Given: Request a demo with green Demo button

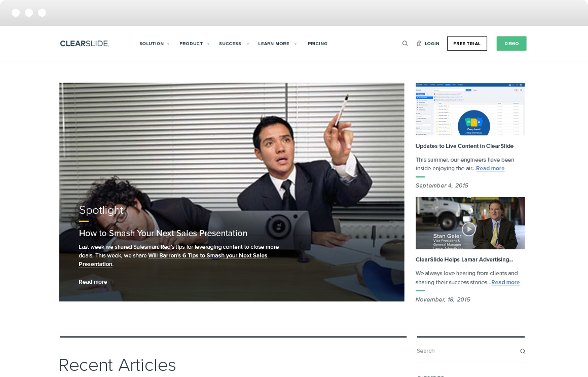Looking at the screenshot, I should point(511,44).
